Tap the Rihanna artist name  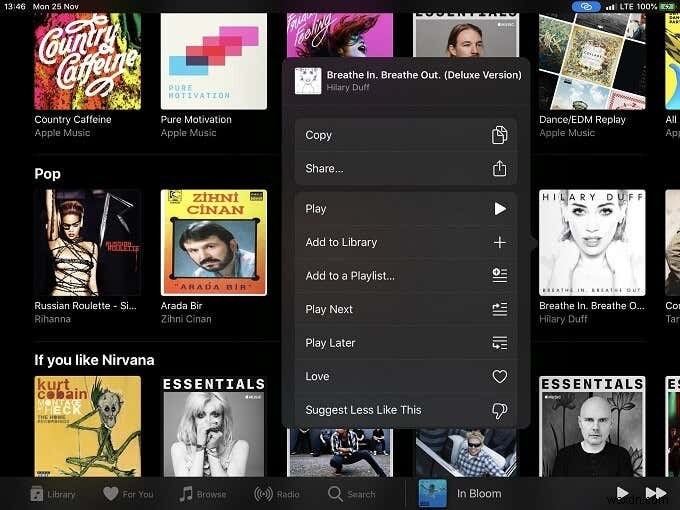52,319
